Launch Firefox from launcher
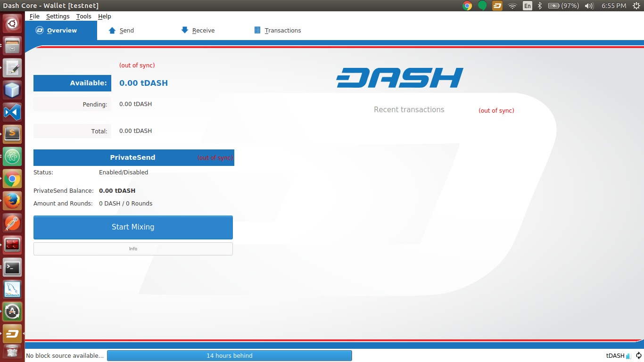Screen dimensions: 644x362 tap(12, 201)
